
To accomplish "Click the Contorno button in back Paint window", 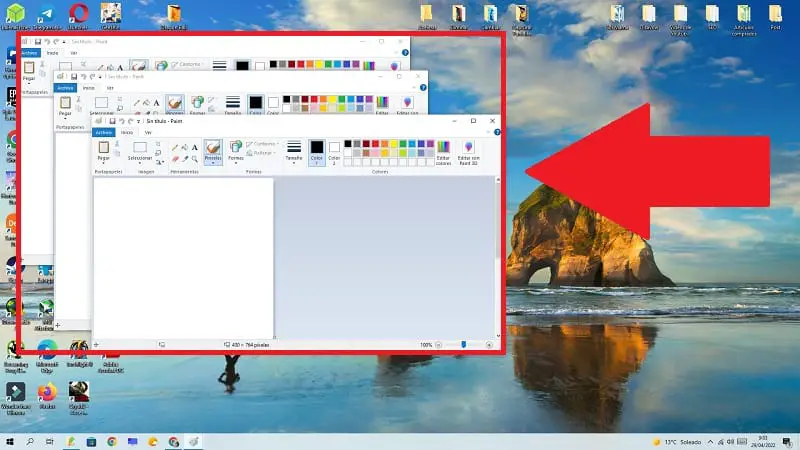I will point(186,64).
